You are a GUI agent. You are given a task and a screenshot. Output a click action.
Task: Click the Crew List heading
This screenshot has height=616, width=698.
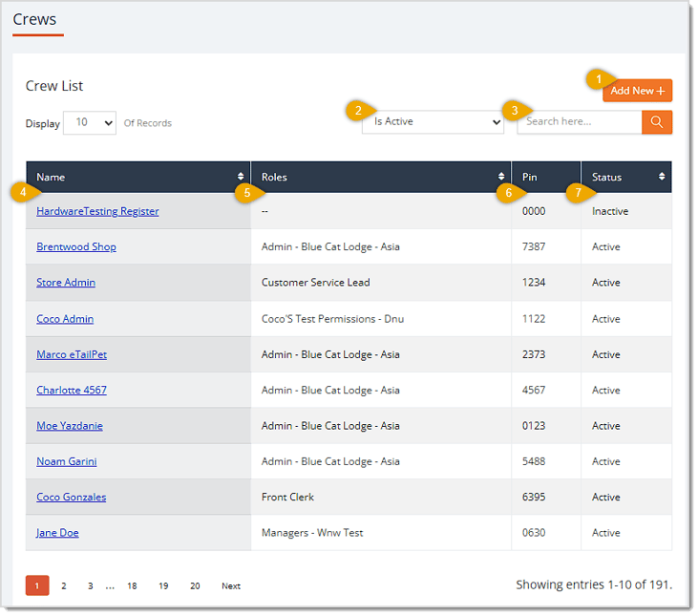54,86
